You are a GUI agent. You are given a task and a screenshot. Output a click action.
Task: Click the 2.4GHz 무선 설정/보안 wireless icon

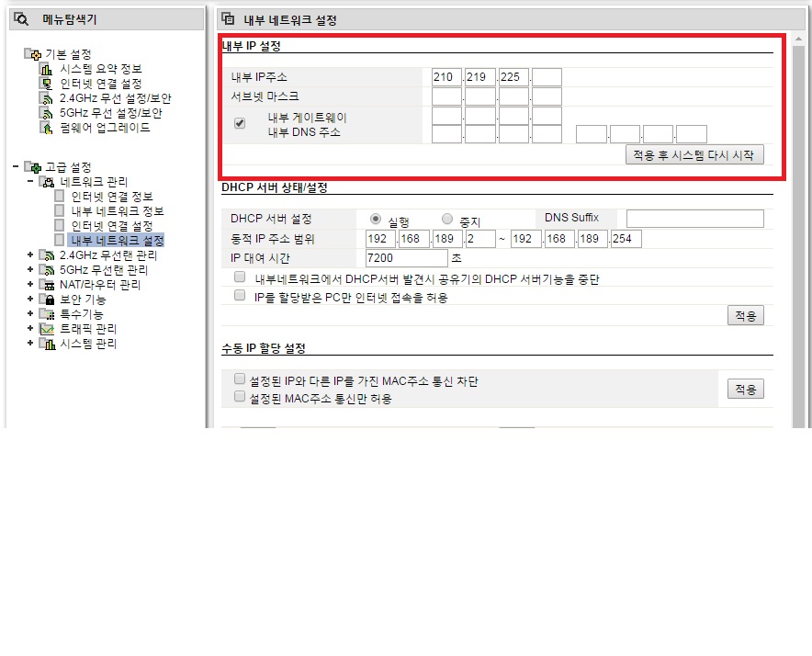point(47,98)
